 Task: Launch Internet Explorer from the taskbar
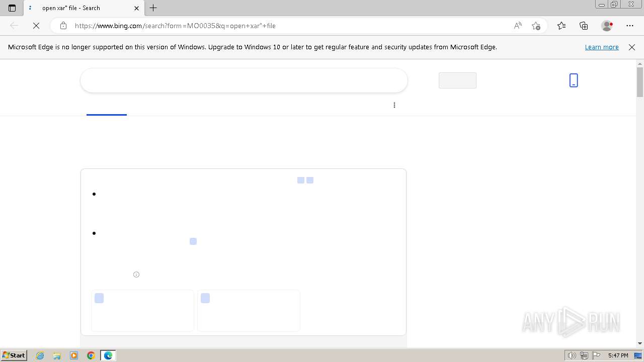point(40,355)
